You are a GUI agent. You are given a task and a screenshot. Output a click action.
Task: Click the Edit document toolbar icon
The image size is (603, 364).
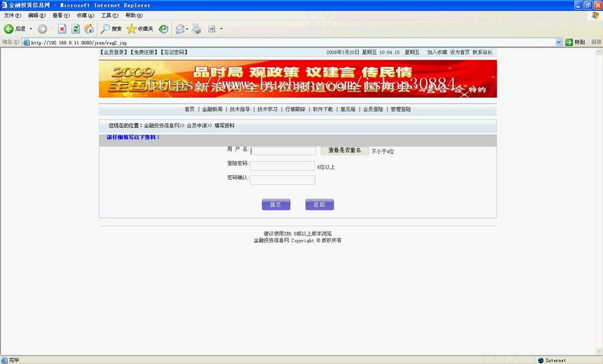pos(212,29)
